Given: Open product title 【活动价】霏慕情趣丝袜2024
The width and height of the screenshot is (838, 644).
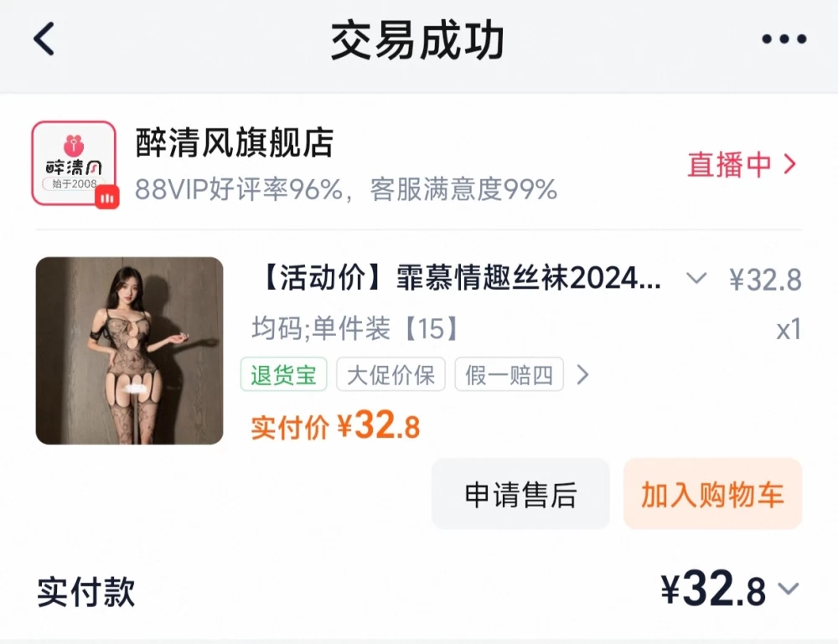Looking at the screenshot, I should [x=461, y=278].
